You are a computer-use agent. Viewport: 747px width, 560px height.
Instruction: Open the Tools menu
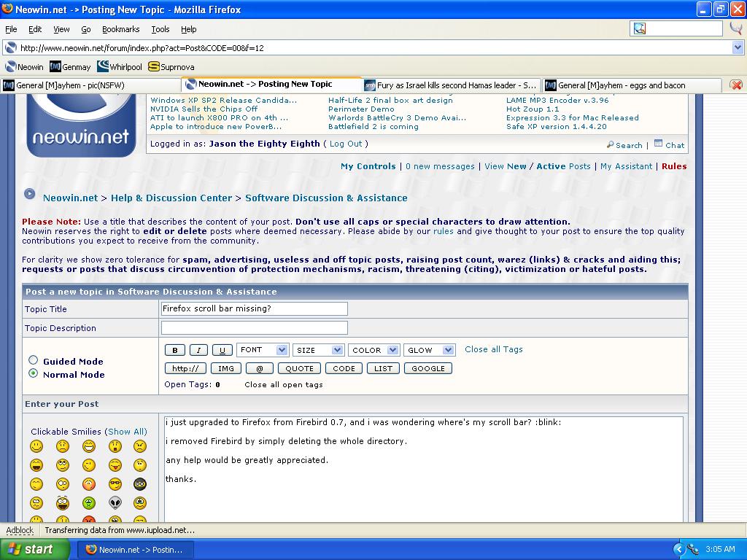(160, 29)
